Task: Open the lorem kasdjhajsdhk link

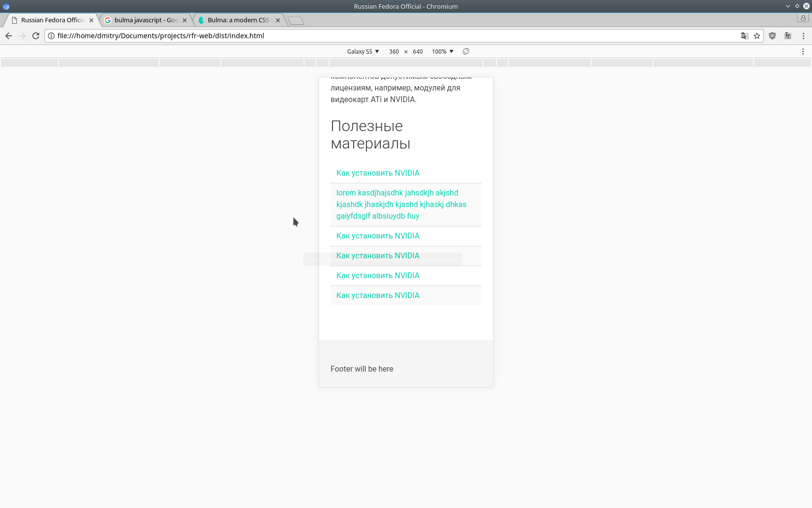Action: [x=401, y=205]
